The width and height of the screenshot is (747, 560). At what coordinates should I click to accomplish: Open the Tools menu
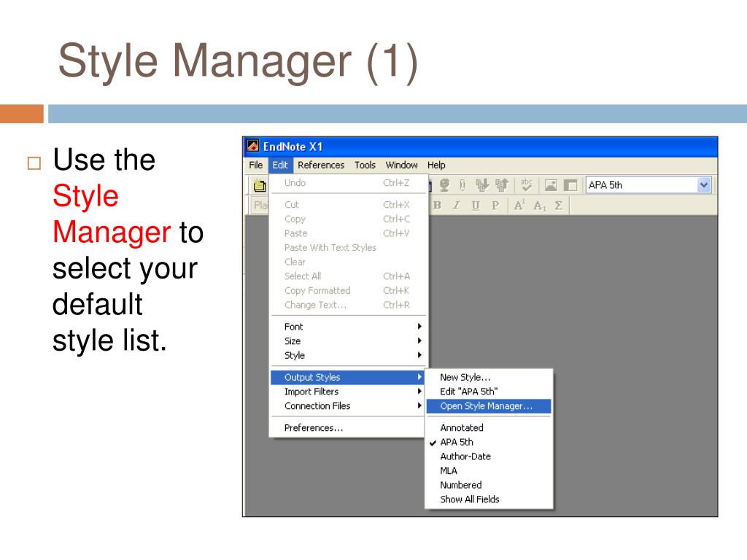[365, 165]
